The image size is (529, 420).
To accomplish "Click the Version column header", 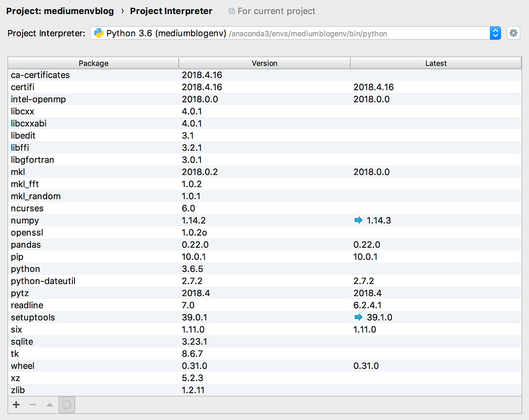I will [264, 63].
